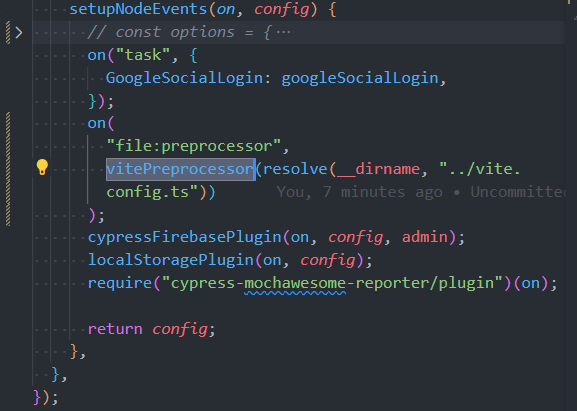Viewport: 577px width, 411px height.
Task: Open the lightbulb quick-fix icon
Action: tap(42, 167)
